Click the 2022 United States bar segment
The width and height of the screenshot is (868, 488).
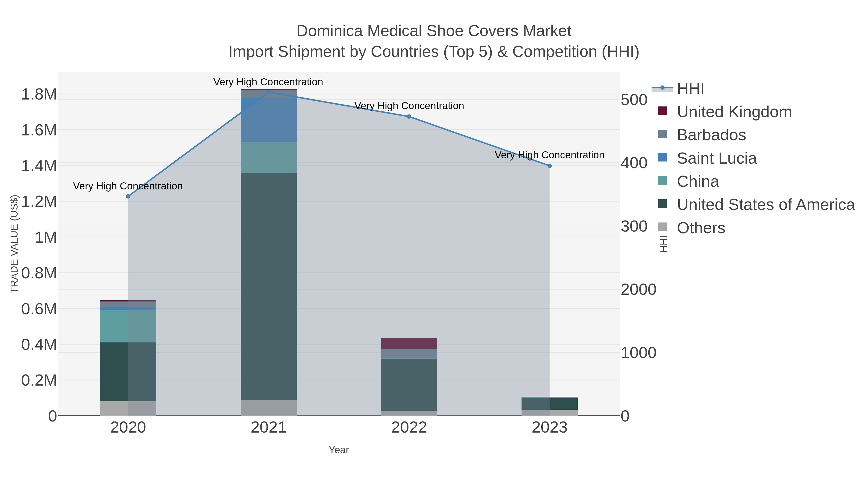(x=409, y=385)
